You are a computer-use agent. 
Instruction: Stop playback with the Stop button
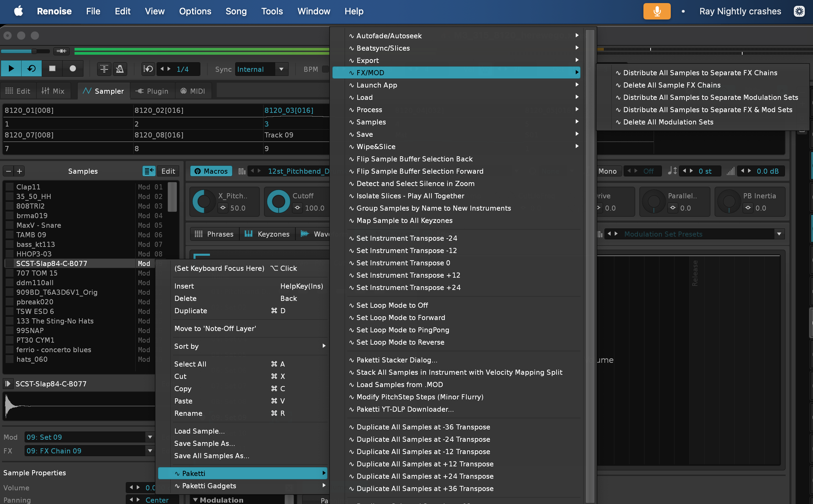pos(52,69)
